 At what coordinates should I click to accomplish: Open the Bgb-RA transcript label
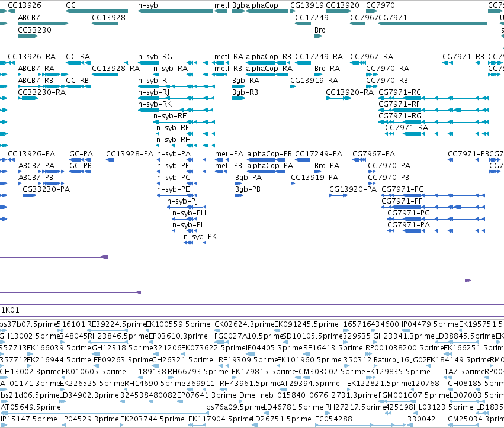click(x=246, y=81)
